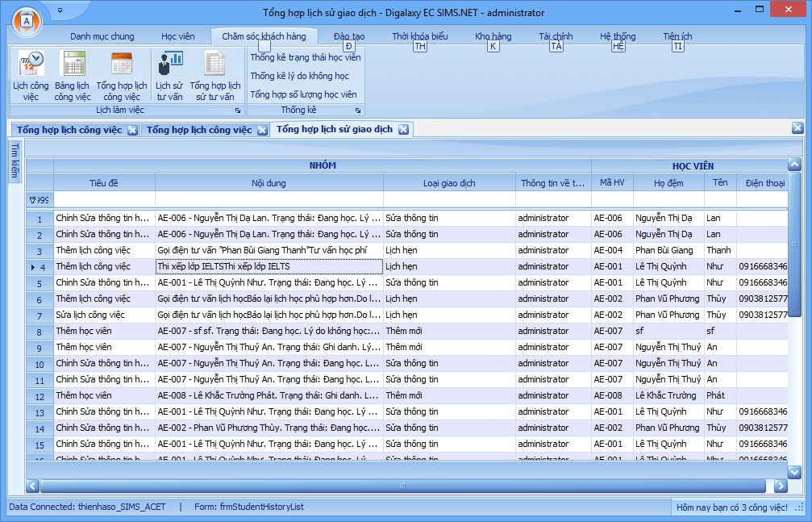Open Tổng hợp lịch sử tư vấn icon
The height and width of the screenshot is (522, 812).
click(x=214, y=76)
